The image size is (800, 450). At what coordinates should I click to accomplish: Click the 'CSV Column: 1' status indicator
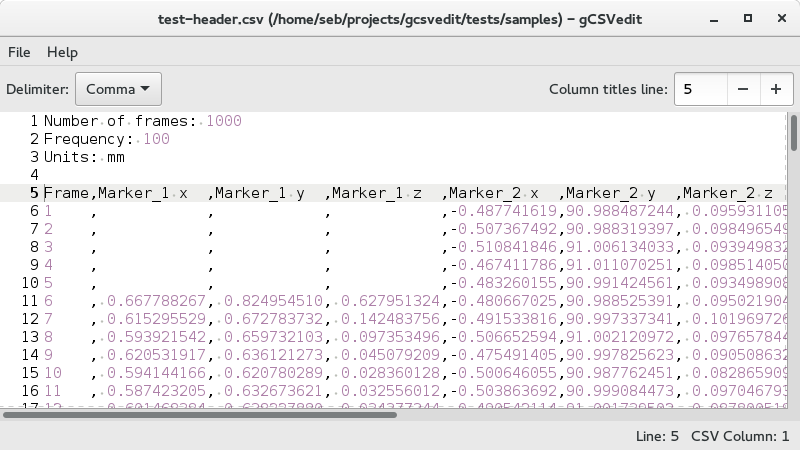pos(740,436)
